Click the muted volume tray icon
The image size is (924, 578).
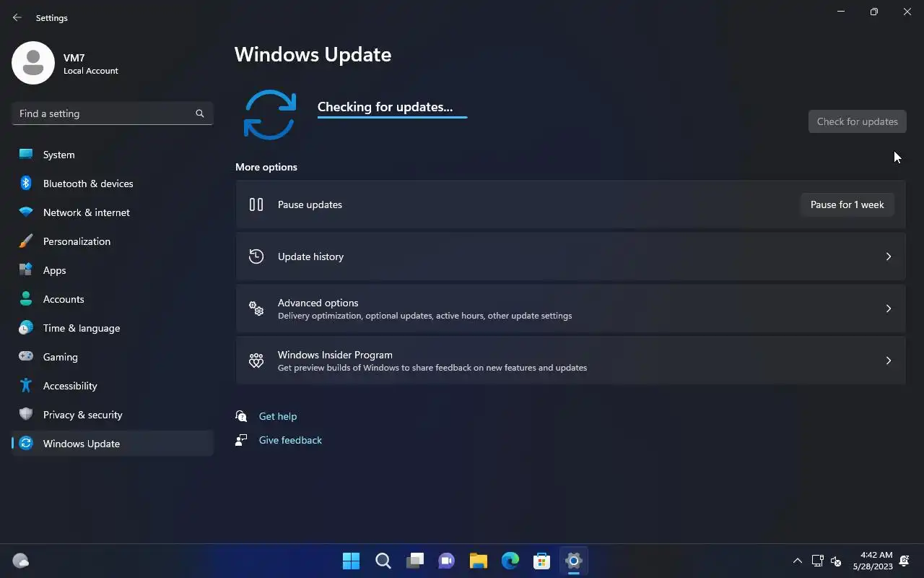(836, 561)
